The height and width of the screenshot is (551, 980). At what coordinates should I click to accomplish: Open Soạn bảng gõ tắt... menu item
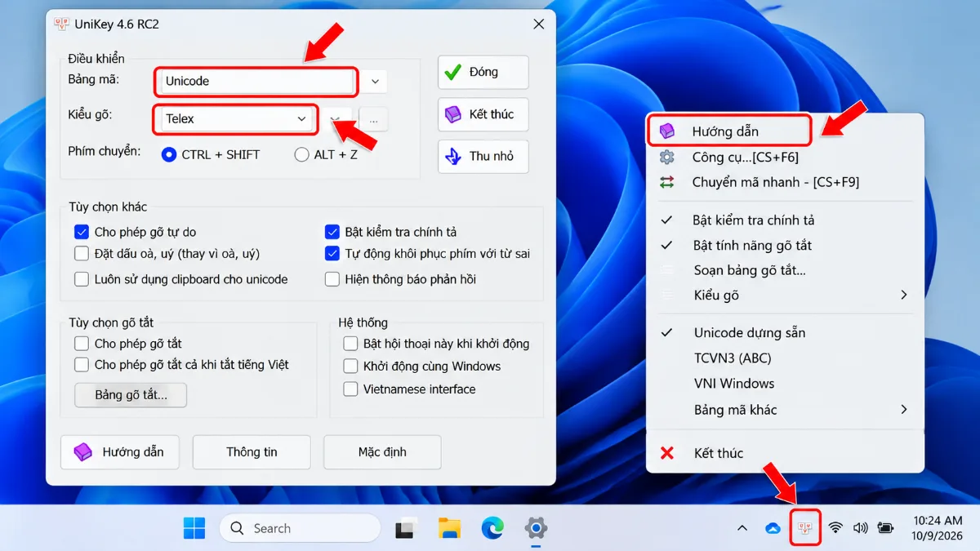coord(785,270)
